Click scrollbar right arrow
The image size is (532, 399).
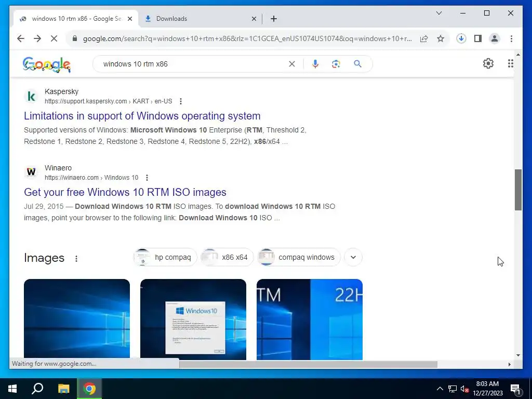(509, 364)
